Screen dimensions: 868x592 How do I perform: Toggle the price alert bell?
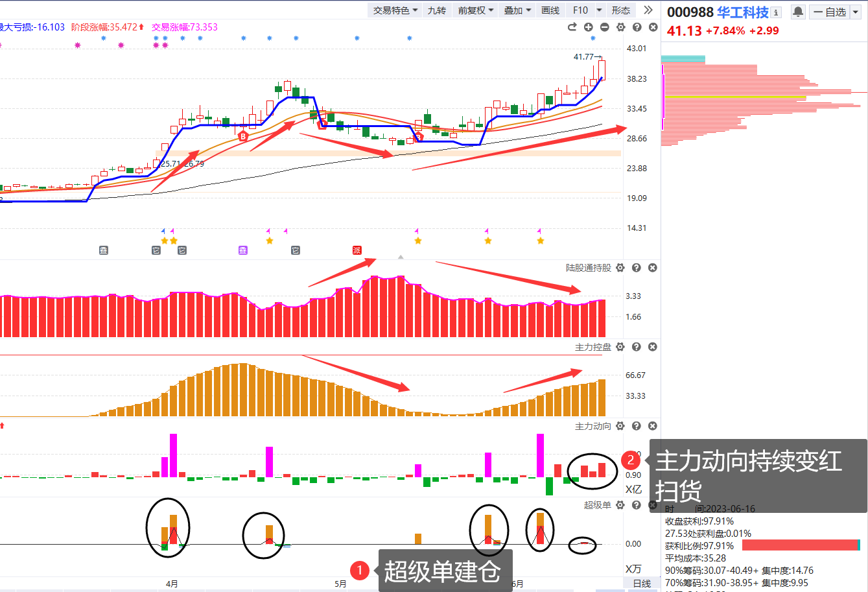pyautogui.click(x=798, y=12)
